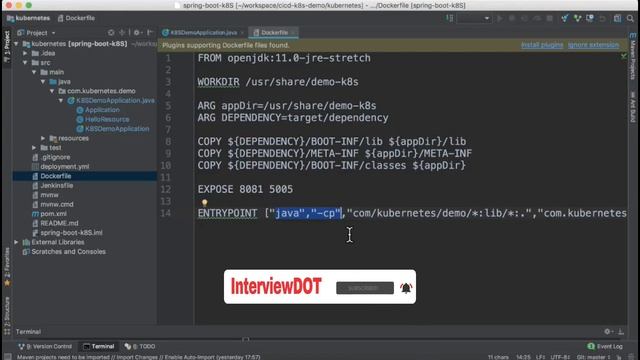Click the Collapse All icon in Project panel
This screenshot has width=640, height=360.
[122, 33]
